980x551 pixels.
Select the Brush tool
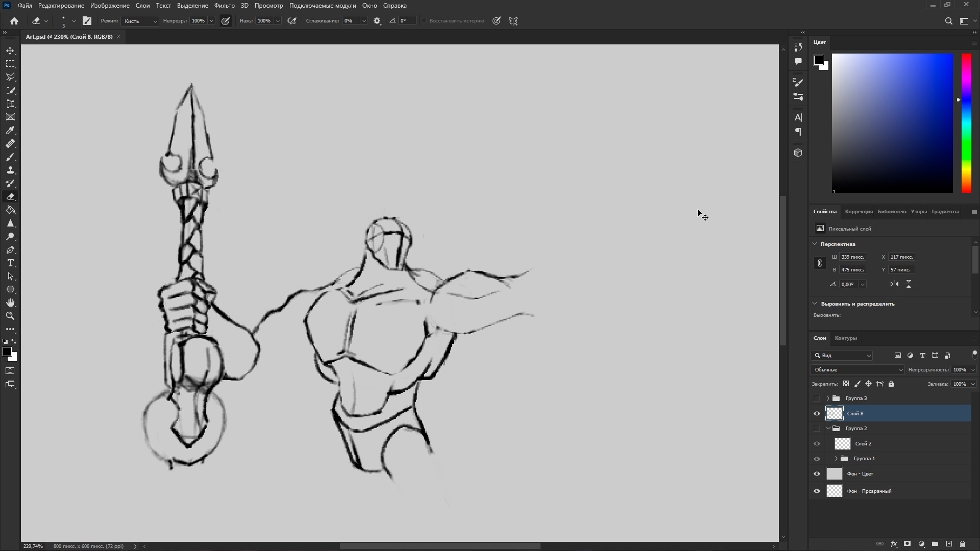(x=10, y=157)
